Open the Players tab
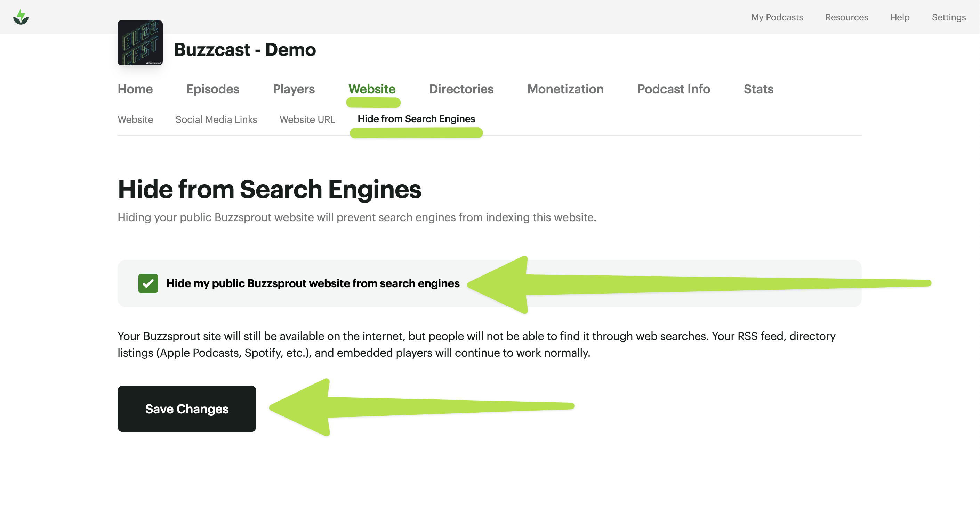Viewport: 980px width, 528px height. [294, 89]
